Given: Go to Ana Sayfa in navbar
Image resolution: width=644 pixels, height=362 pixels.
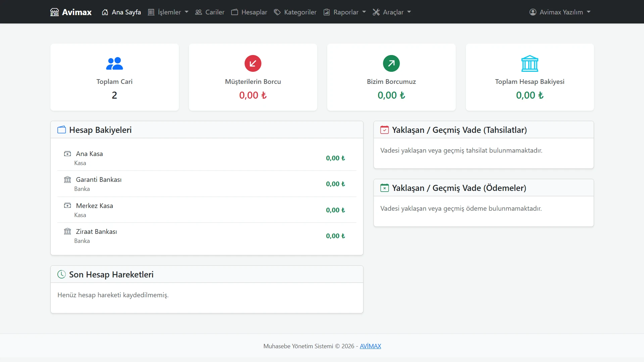Looking at the screenshot, I should (x=121, y=12).
